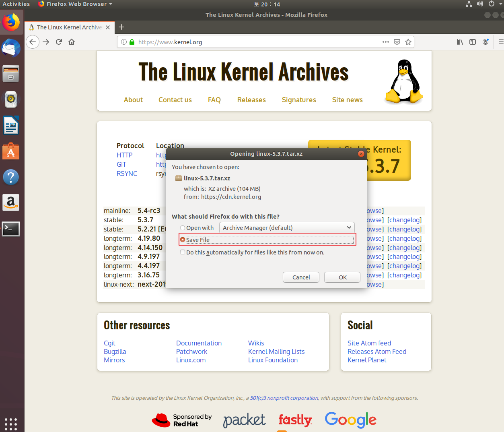Viewport: 504px width, 432px height.
Task: Open the Firefox account icon
Action: coord(485,42)
